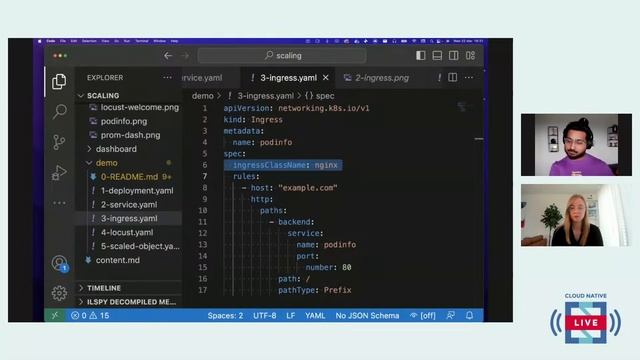The height and width of the screenshot is (360, 640).
Task: Select 3-ingress.yaml in the file tree
Action: click(129, 218)
